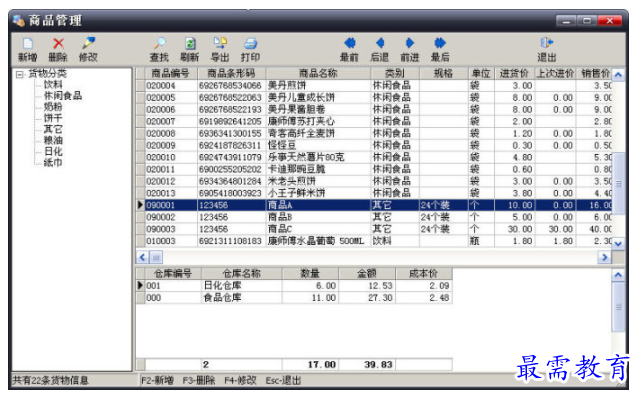This screenshot has height=399, width=638.
Task: Click the 仓库编号 column header
Action: [x=173, y=274]
